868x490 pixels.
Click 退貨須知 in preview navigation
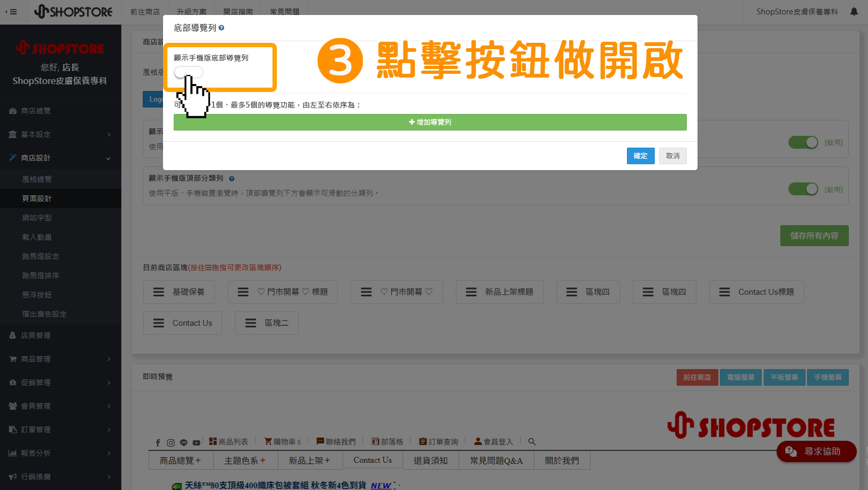click(x=430, y=461)
